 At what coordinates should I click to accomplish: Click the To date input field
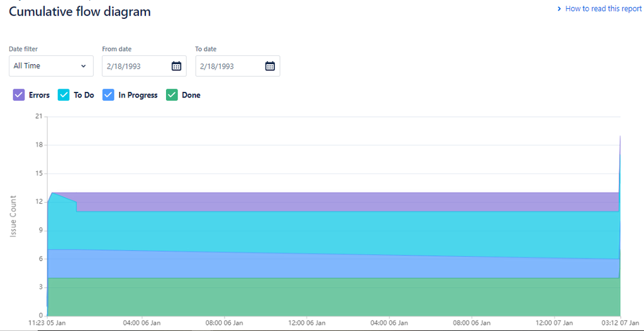[238, 66]
